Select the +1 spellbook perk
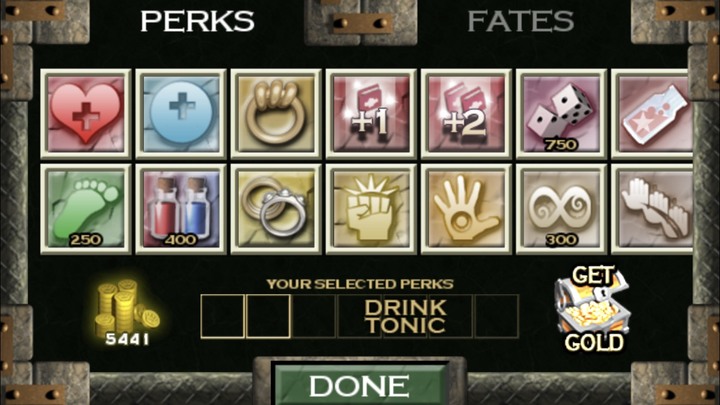 tap(371, 114)
